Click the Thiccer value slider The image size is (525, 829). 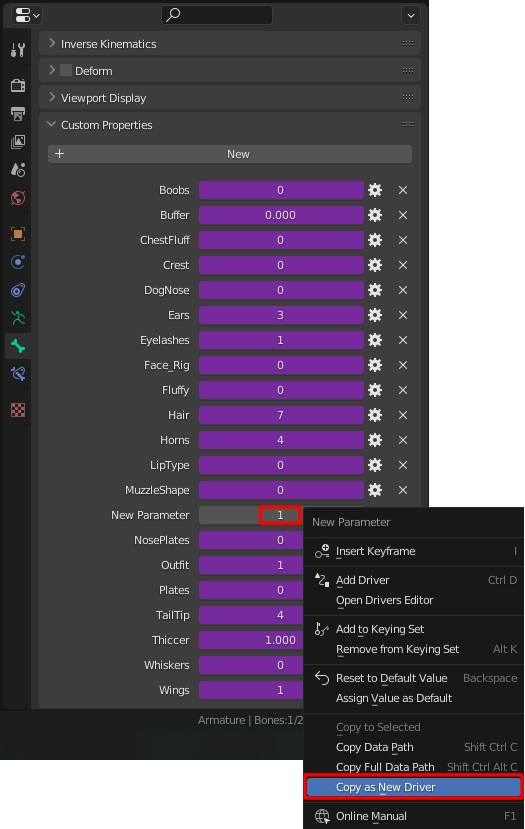(251, 640)
